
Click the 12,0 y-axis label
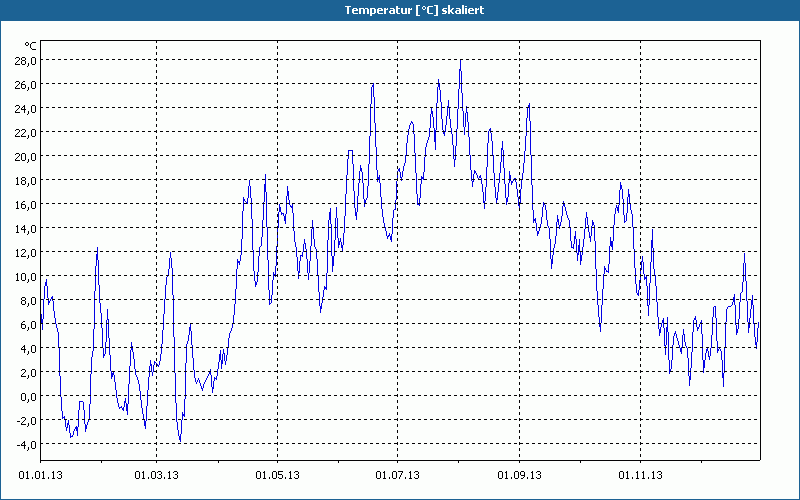(25, 253)
